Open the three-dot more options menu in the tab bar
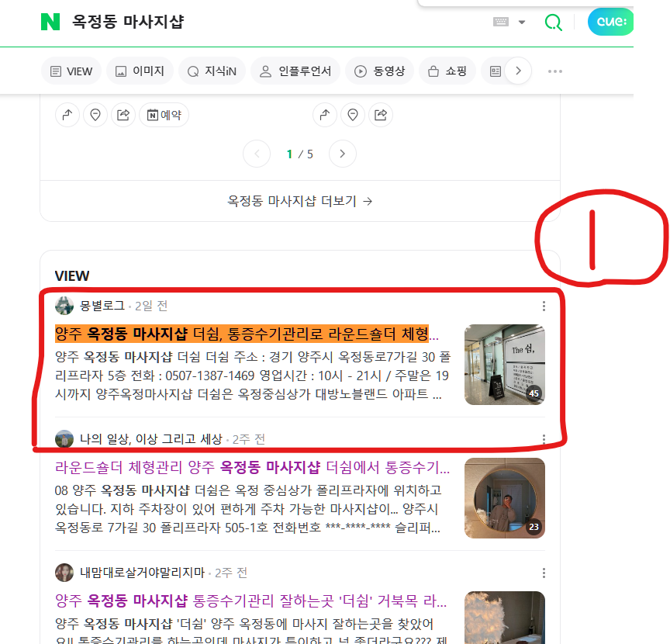The width and height of the screenshot is (670, 644). [x=555, y=71]
